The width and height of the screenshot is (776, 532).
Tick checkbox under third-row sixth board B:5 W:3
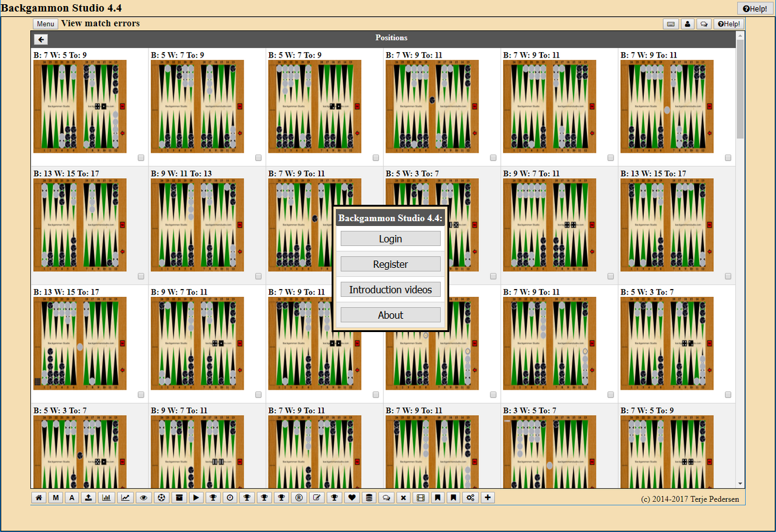[728, 394]
